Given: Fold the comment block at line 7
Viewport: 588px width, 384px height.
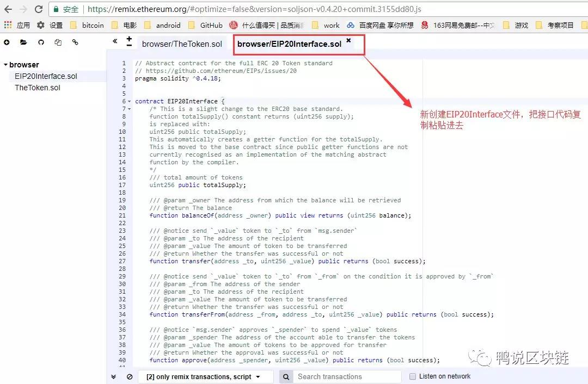Looking at the screenshot, I should 130,109.
